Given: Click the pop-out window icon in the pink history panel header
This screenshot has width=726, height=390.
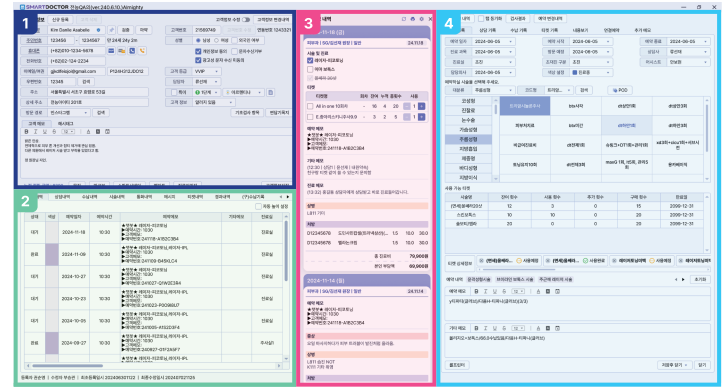Looking at the screenshot, I should 404,19.
